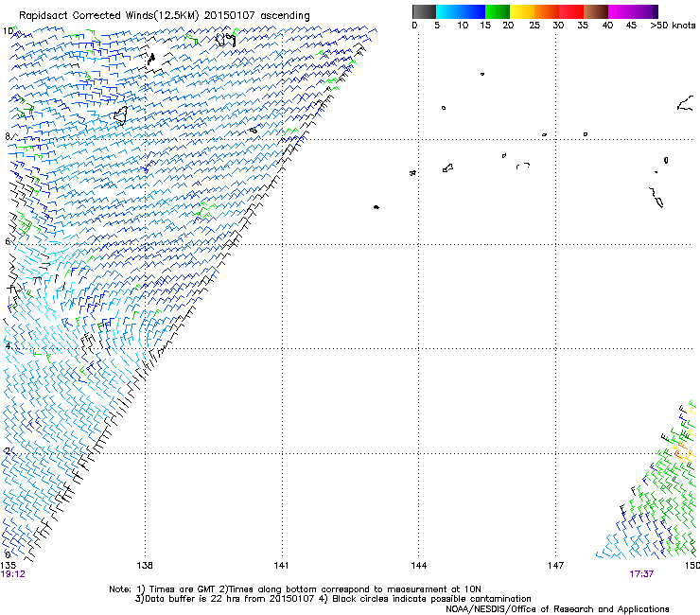
Task: Click the latitude label '2' on left axis
Action: click(8, 451)
